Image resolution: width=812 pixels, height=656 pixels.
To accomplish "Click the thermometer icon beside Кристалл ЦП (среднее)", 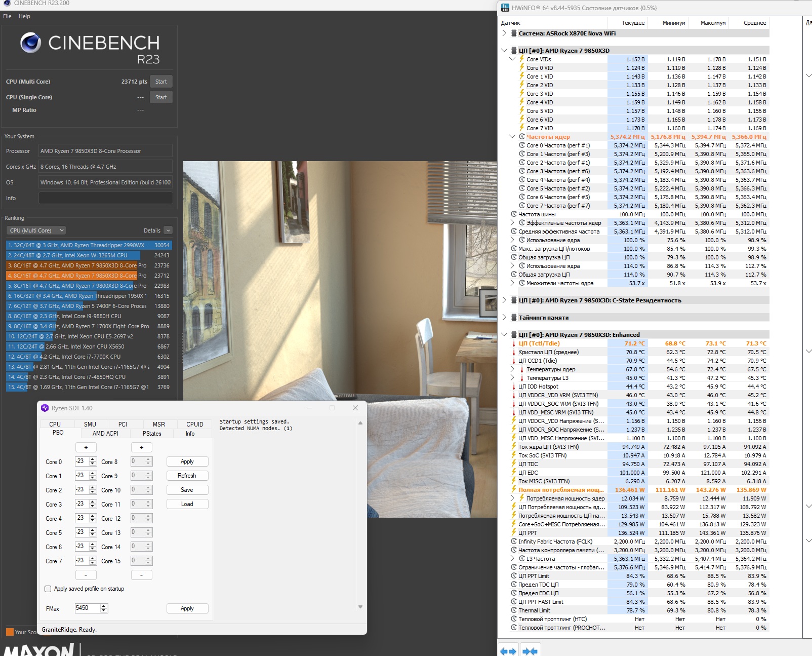I will (x=514, y=352).
